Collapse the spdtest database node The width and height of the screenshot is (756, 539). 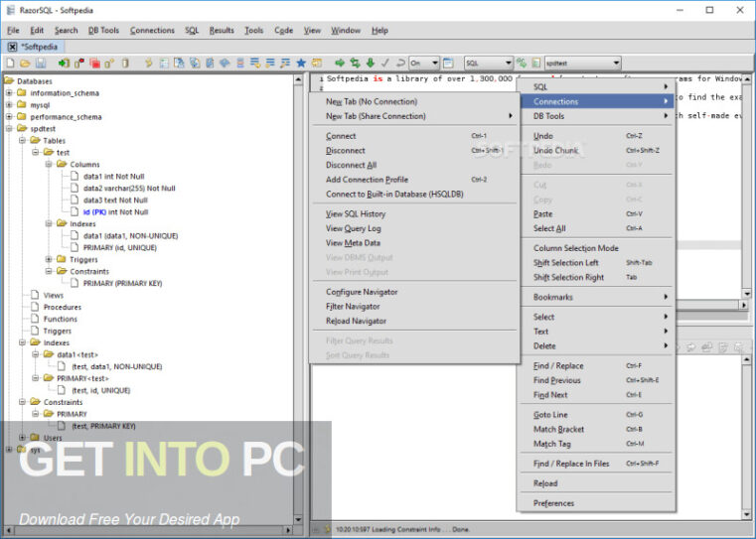tap(9, 129)
